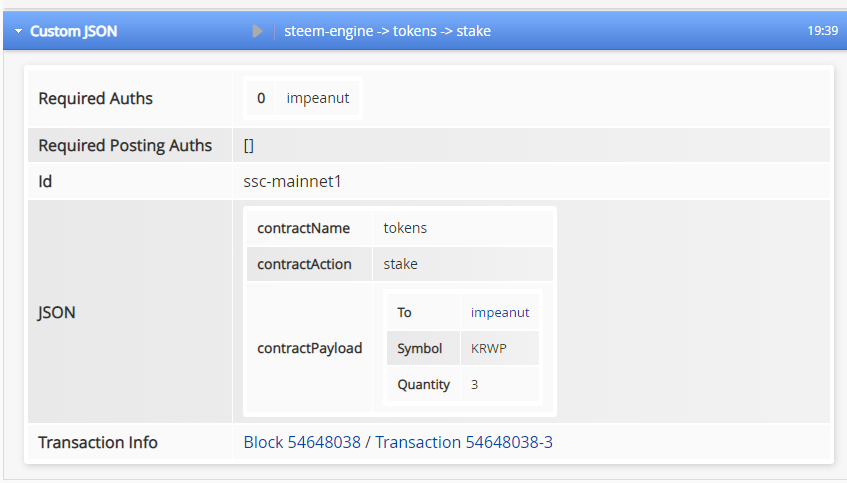Open the impeanut link in contractPayload
Screen dimensions: 847x483
click(500, 313)
